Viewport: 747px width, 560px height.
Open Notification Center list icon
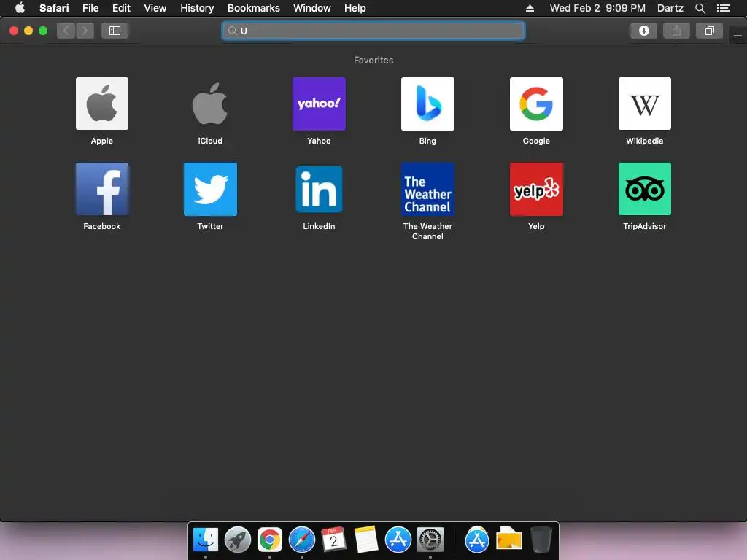pos(724,8)
